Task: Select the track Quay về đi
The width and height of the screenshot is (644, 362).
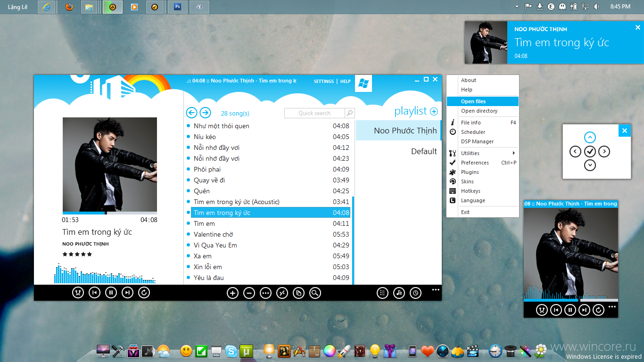Action: tap(269, 180)
